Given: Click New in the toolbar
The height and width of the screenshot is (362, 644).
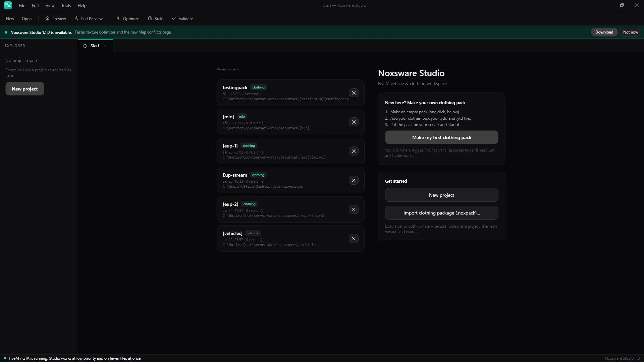Looking at the screenshot, I should pyautogui.click(x=10, y=19).
